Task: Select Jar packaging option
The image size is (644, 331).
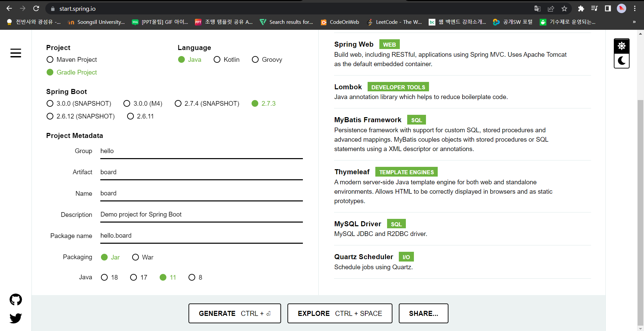Action: [110, 257]
